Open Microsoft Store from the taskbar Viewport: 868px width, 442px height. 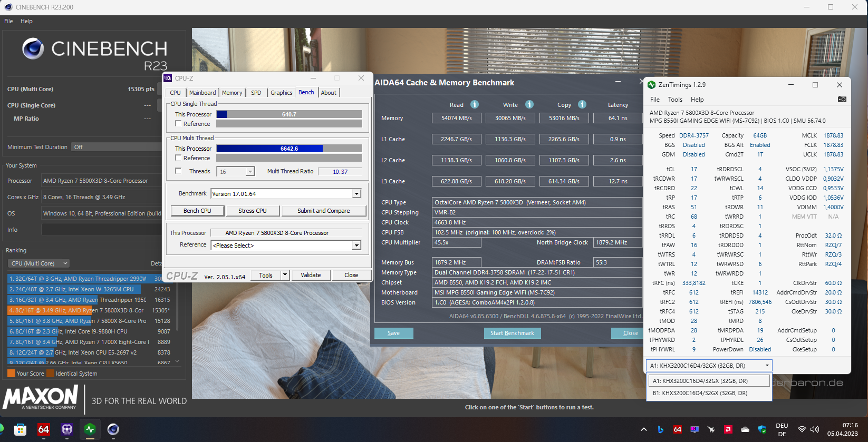click(20, 429)
